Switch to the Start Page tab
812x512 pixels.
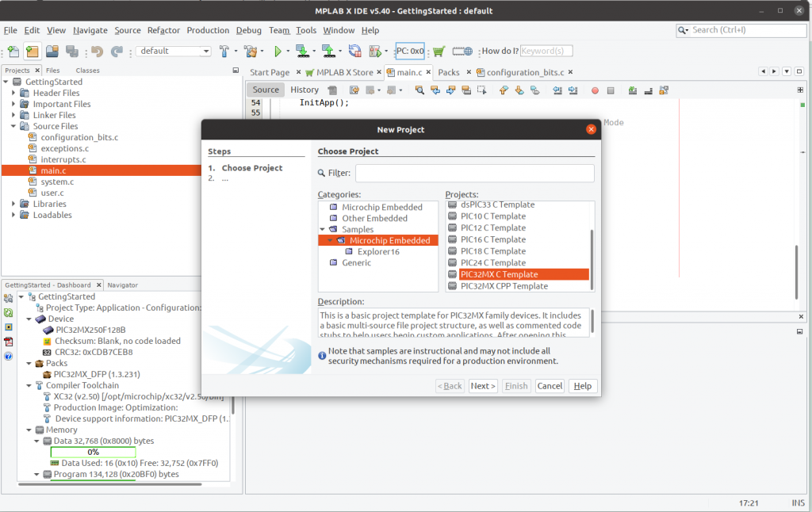[x=270, y=72]
